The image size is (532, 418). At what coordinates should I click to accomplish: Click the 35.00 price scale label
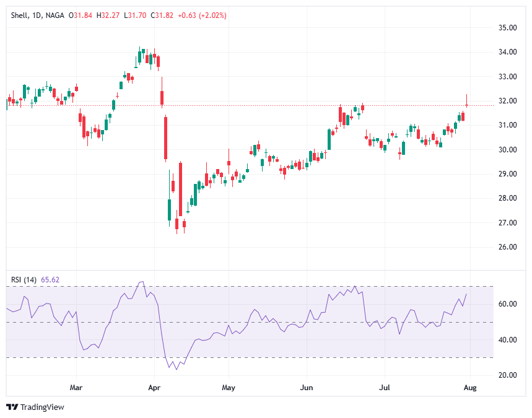point(508,28)
